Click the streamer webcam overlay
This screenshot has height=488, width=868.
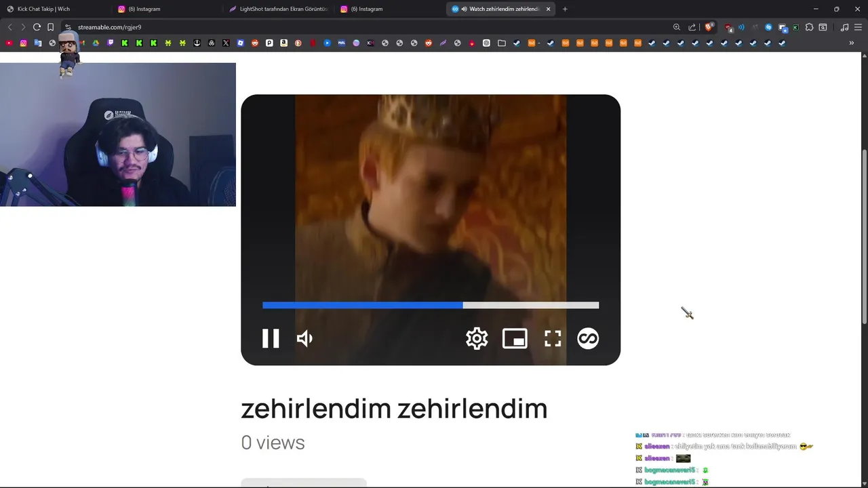click(x=118, y=134)
